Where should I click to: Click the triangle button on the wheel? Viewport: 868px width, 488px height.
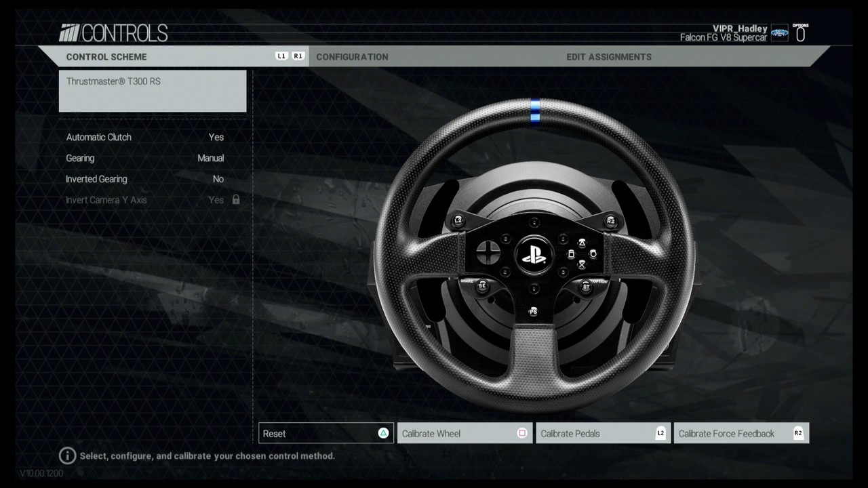[x=582, y=243]
